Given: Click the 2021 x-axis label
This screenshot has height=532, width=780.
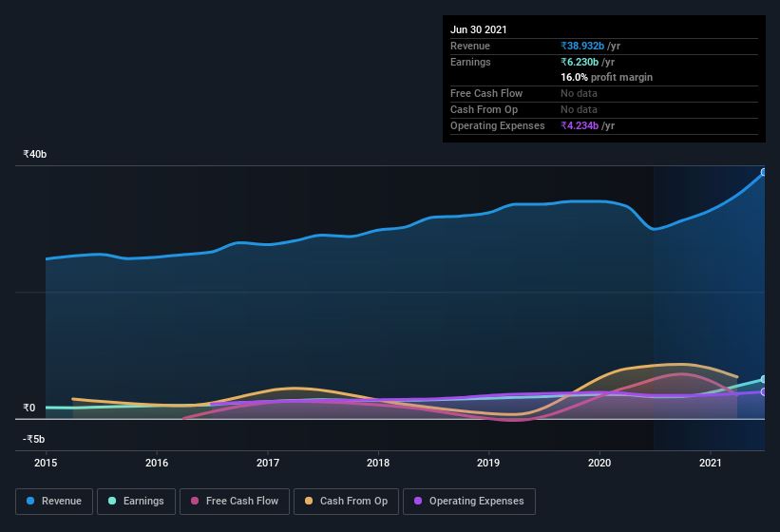Looking at the screenshot, I should [711, 463].
